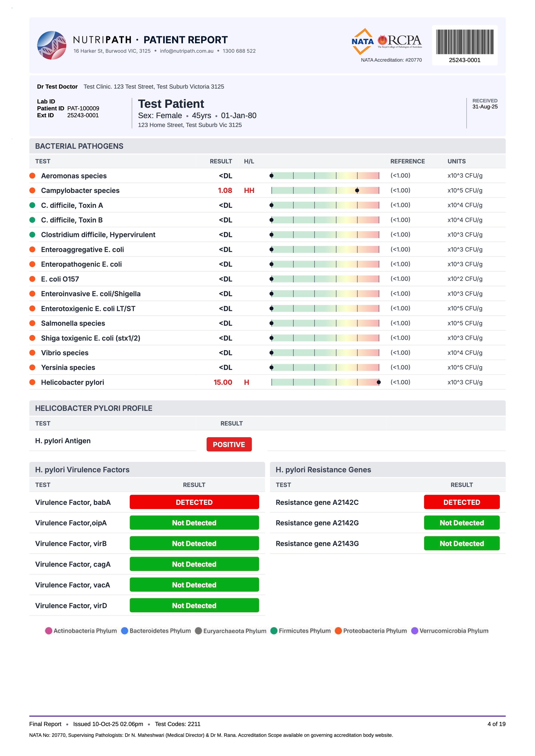Viewport: 535px width, 756px height.
Task: Click the Not Detected badge for Resistance gene A2143G
Action: (461, 543)
